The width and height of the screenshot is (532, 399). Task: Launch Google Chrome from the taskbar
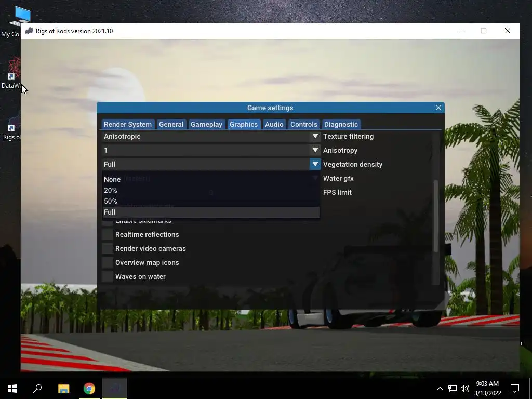89,389
